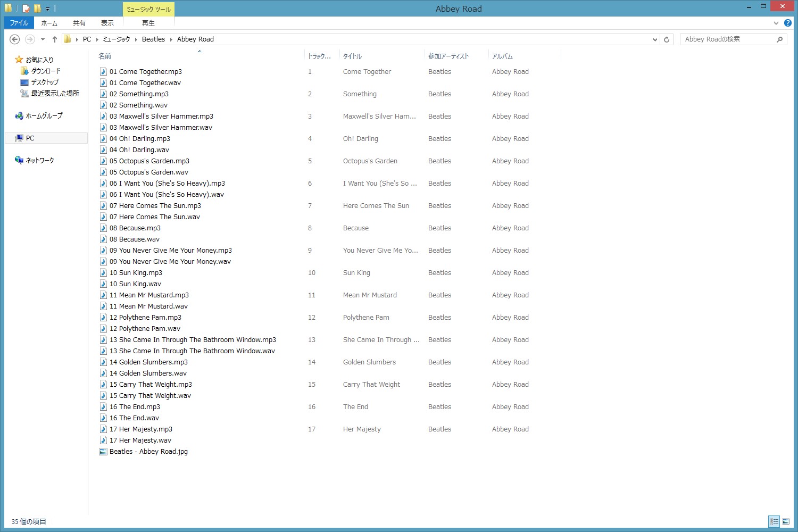
Task: Click the image icon of Beatles - Abbey Road.jpg
Action: [x=103, y=451]
